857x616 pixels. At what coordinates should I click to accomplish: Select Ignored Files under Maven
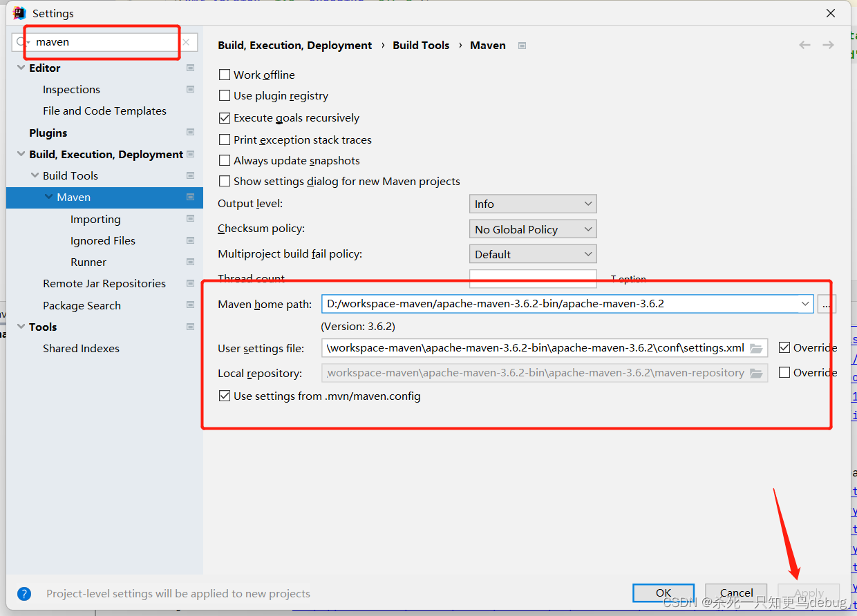(103, 240)
